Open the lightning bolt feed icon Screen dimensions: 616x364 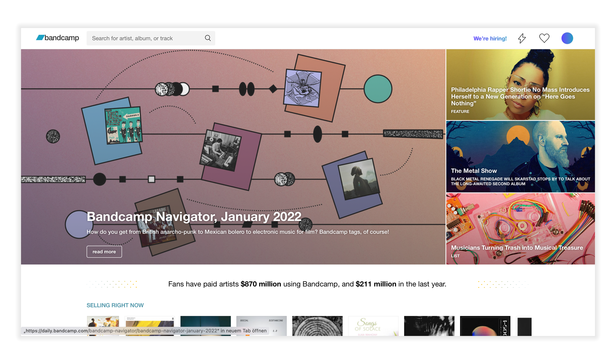522,38
